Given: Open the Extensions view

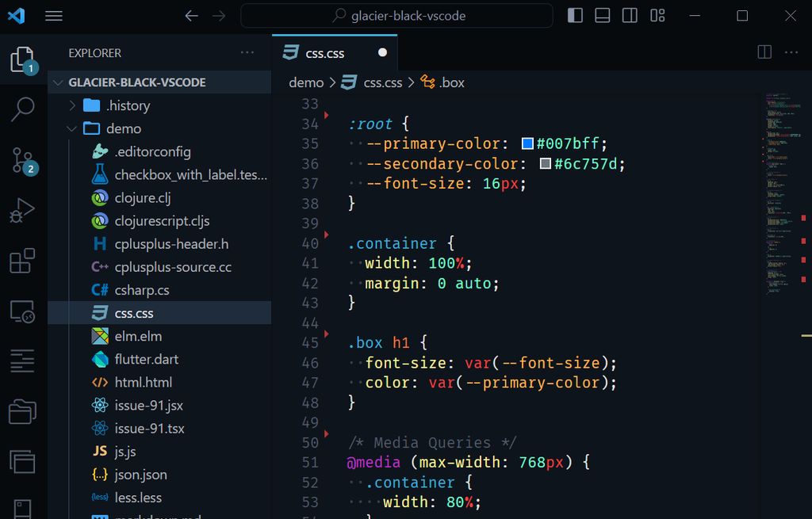Looking at the screenshot, I should (x=22, y=261).
